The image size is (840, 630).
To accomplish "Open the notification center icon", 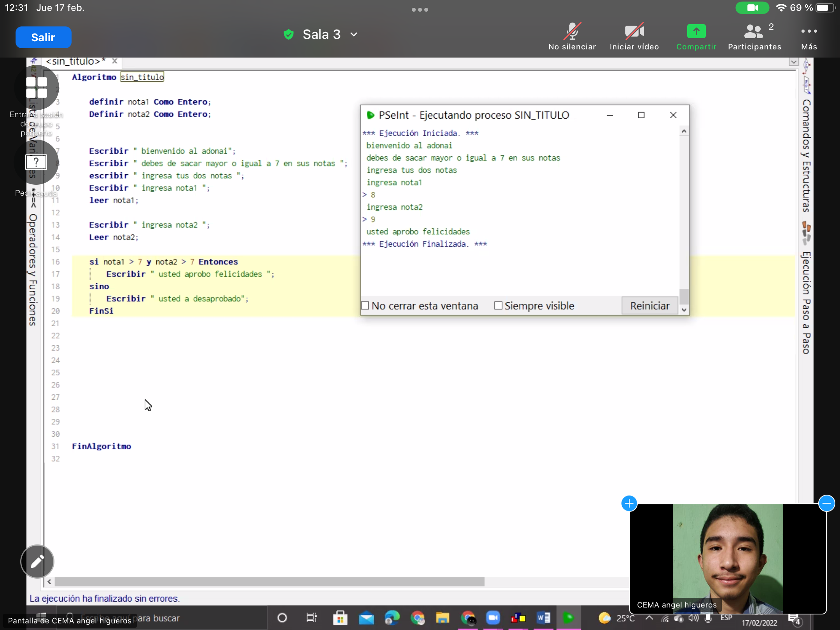I will click(x=794, y=619).
